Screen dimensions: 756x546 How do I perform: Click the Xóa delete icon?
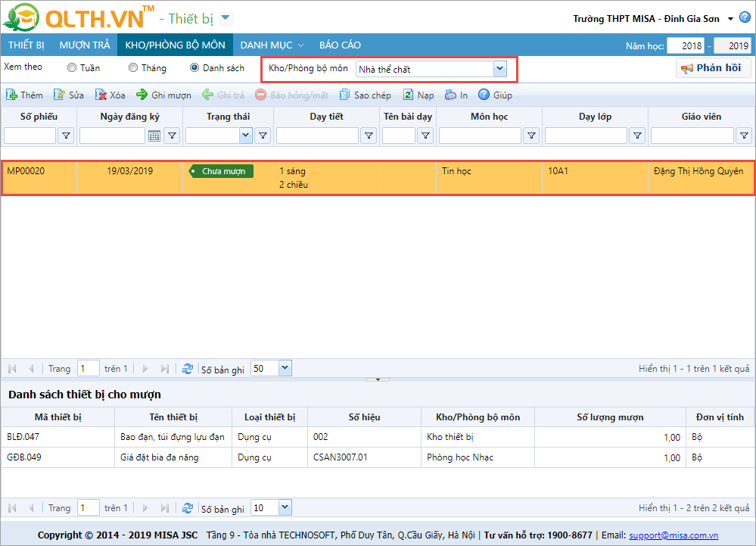tap(101, 95)
